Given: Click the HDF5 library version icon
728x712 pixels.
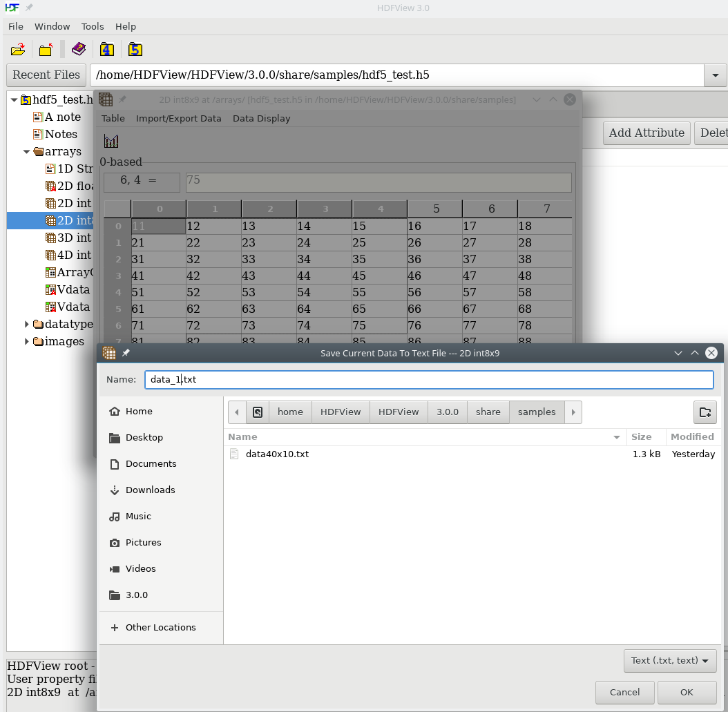Looking at the screenshot, I should [x=135, y=49].
